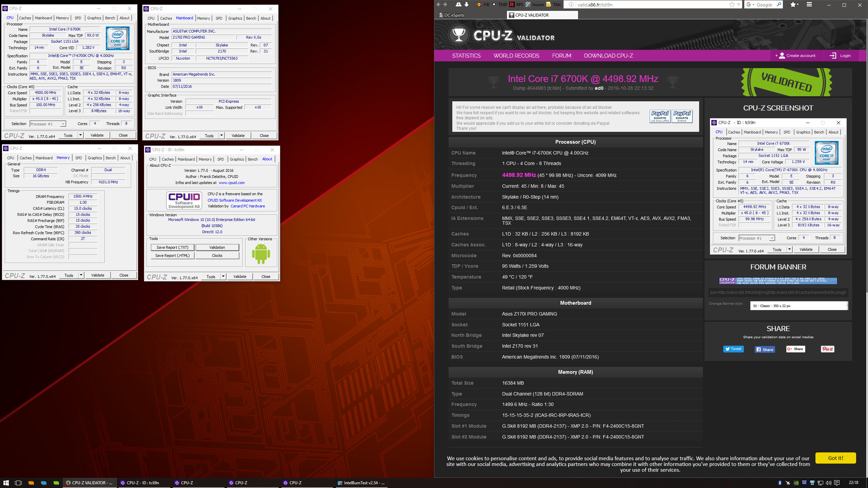Accept cookies with Got it! button
Viewport: 868px width, 488px height.
835,458
